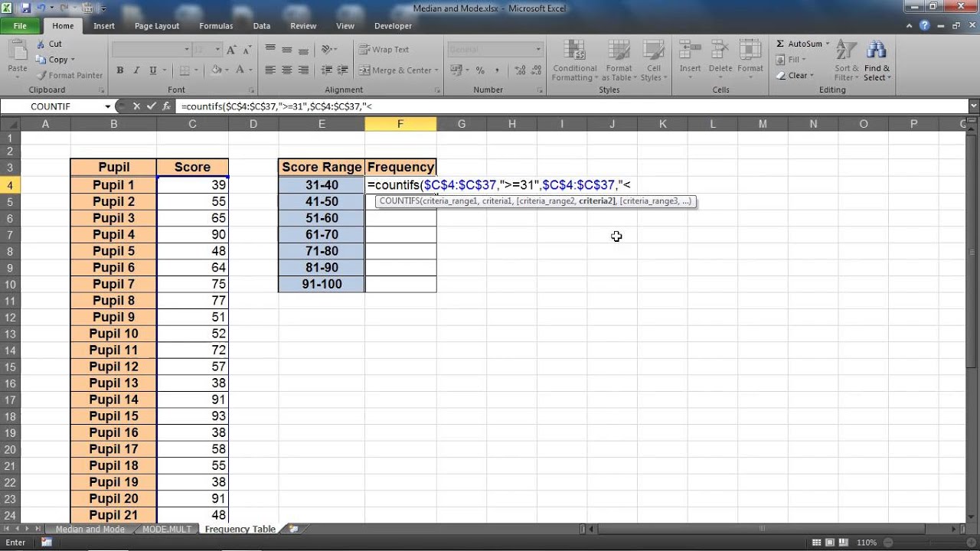
Task: Click the Undo arrow in the title bar
Action: click(x=42, y=8)
